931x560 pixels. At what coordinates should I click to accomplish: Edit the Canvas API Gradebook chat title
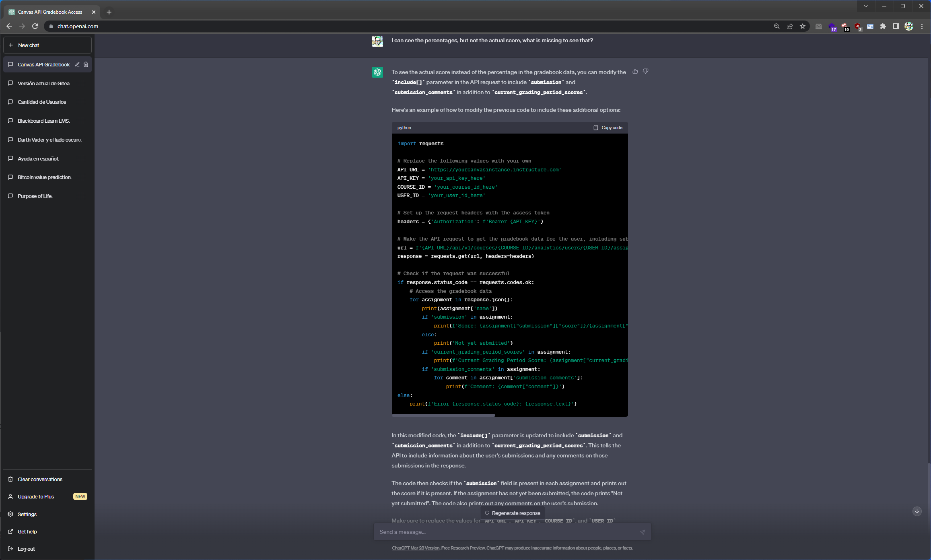[77, 64]
